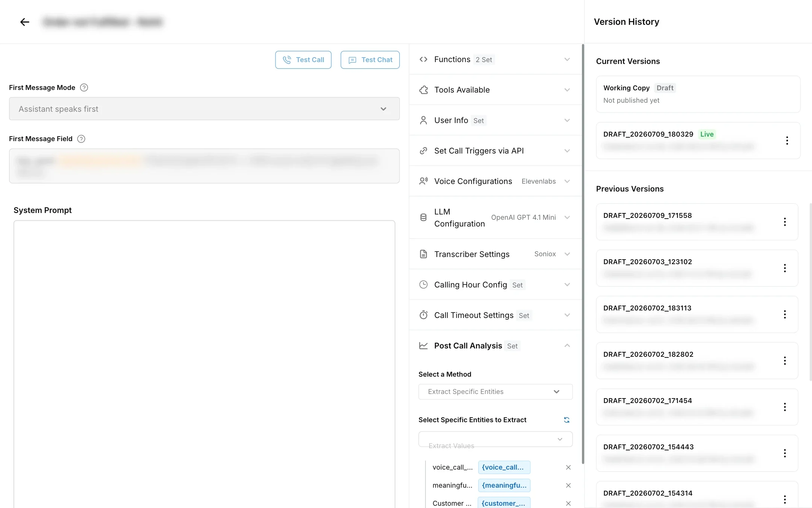Go back using the left arrow

[25, 22]
